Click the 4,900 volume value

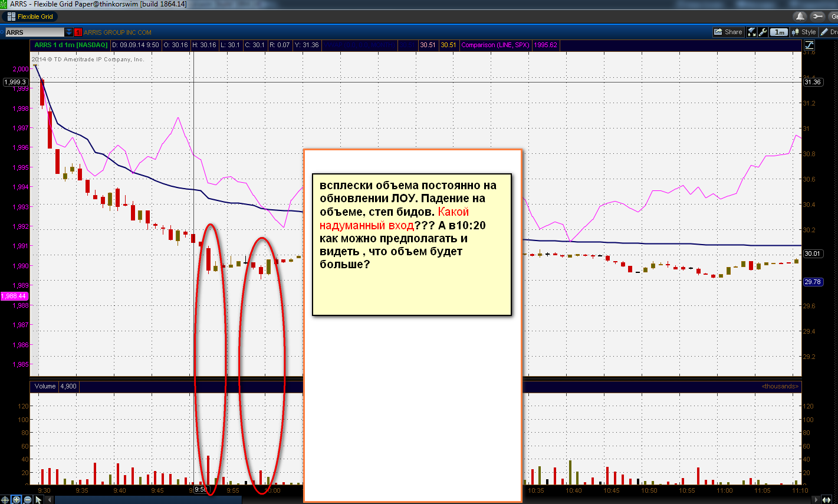tap(68, 387)
